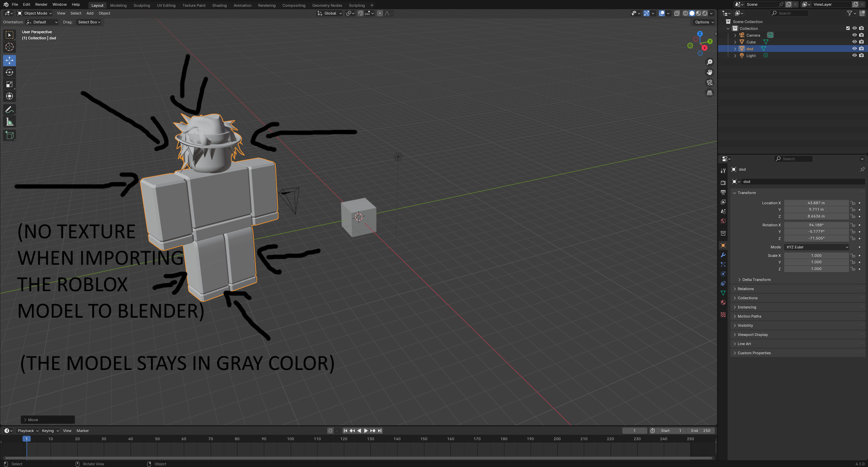Switch to Material Preview shading
Image resolution: width=868 pixels, height=467 pixels.
(x=698, y=13)
